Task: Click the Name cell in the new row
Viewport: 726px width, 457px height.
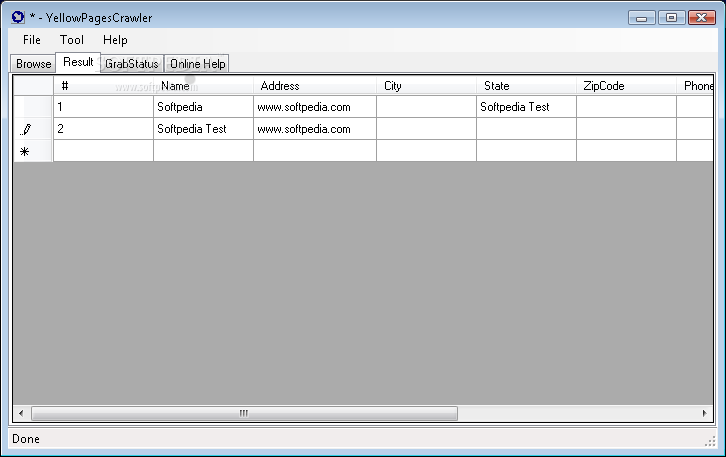Action: click(x=203, y=151)
